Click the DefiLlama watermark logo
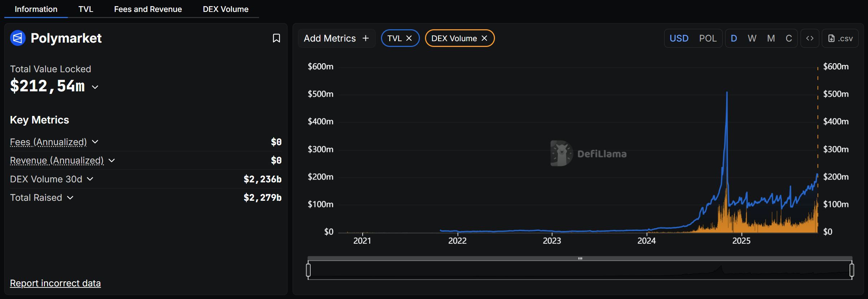This screenshot has width=868, height=299. [561, 153]
